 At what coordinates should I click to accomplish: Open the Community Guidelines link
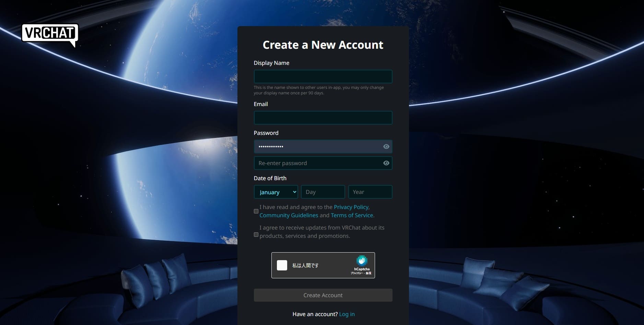pyautogui.click(x=289, y=215)
